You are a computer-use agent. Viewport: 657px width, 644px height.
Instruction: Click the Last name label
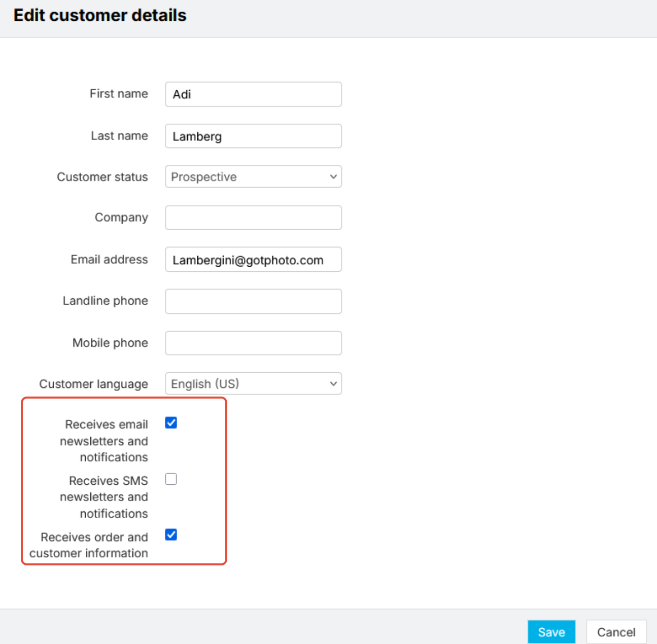pos(119,136)
